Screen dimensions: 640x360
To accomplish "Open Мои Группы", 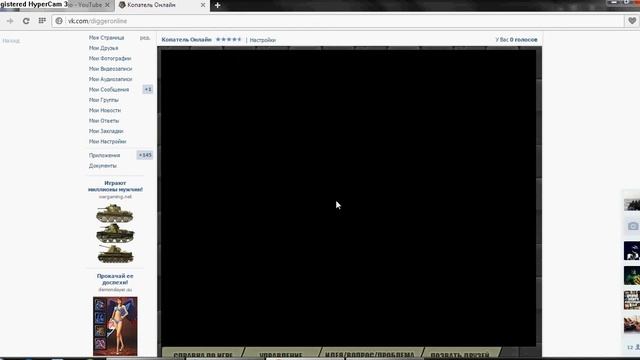I will (104, 100).
